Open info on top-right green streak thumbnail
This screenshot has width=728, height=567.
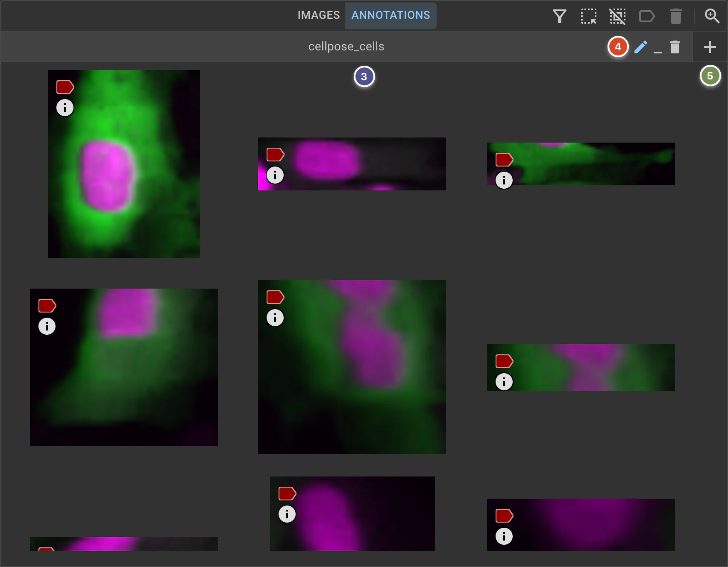click(504, 180)
